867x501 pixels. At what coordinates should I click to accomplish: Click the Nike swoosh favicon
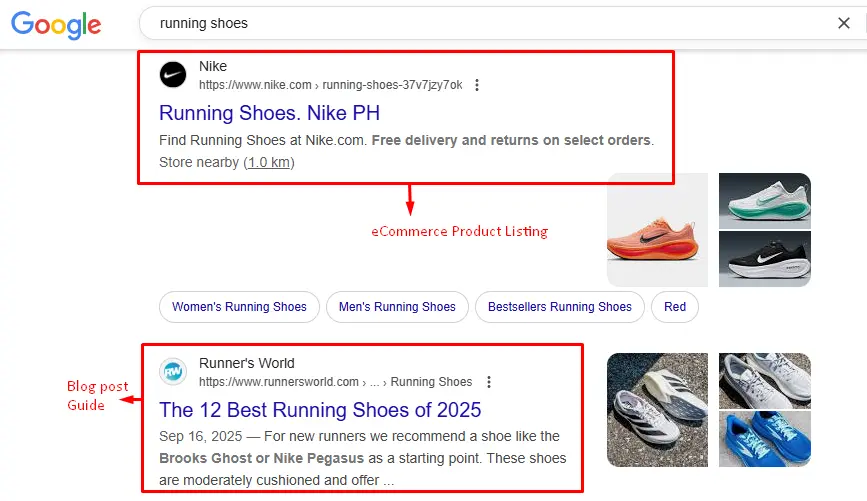173,76
